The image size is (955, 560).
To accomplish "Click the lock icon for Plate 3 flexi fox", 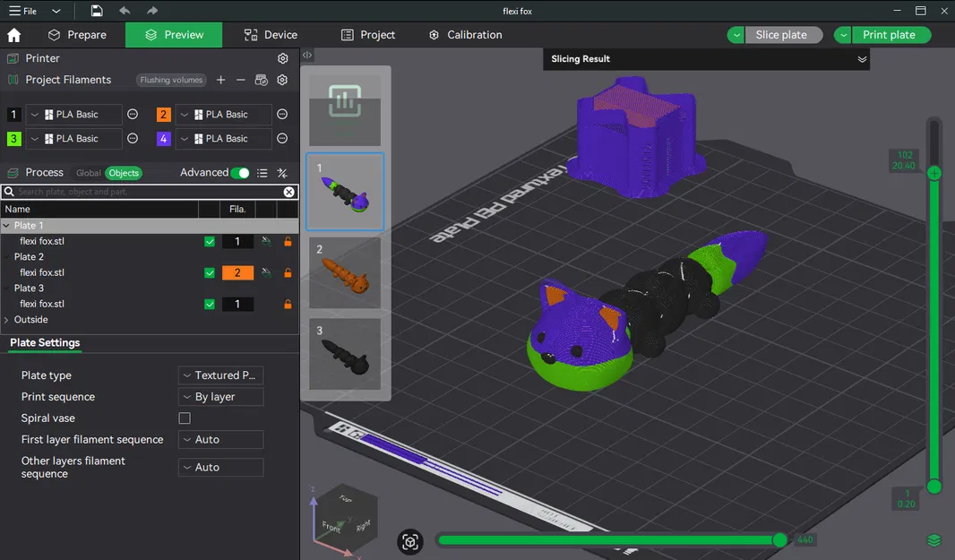I will [288, 304].
